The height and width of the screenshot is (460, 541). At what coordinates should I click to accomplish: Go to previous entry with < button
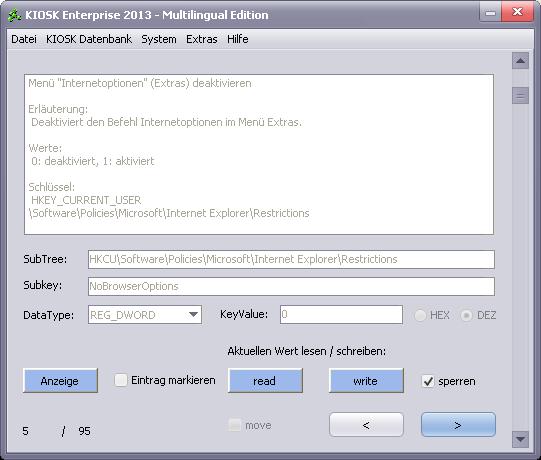click(x=366, y=425)
